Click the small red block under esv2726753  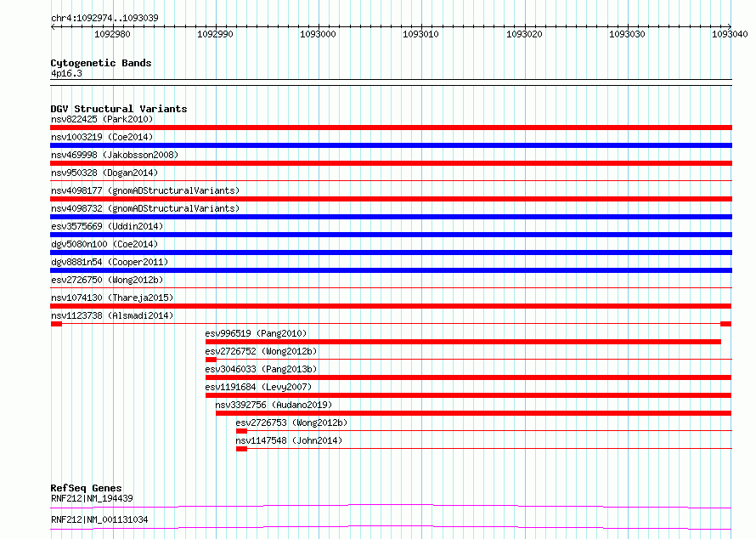click(241, 431)
